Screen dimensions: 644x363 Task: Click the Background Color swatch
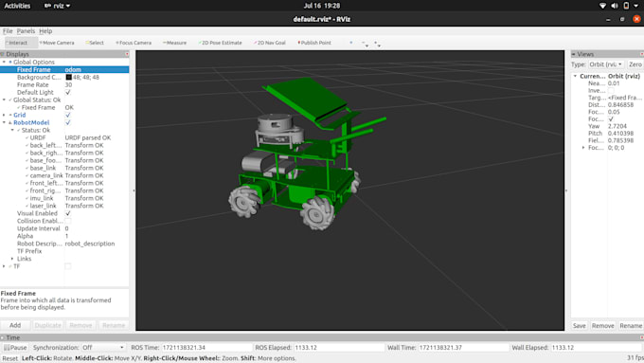click(68, 78)
